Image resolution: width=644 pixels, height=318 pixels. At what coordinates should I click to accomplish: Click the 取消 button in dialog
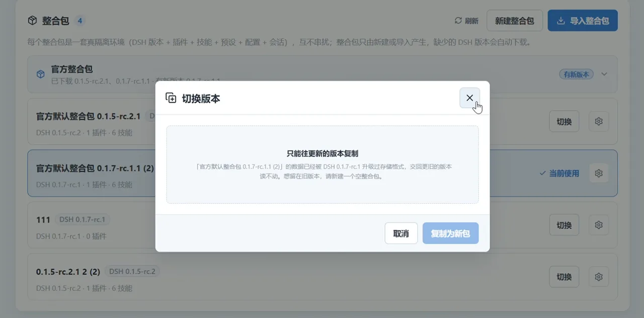click(x=401, y=233)
